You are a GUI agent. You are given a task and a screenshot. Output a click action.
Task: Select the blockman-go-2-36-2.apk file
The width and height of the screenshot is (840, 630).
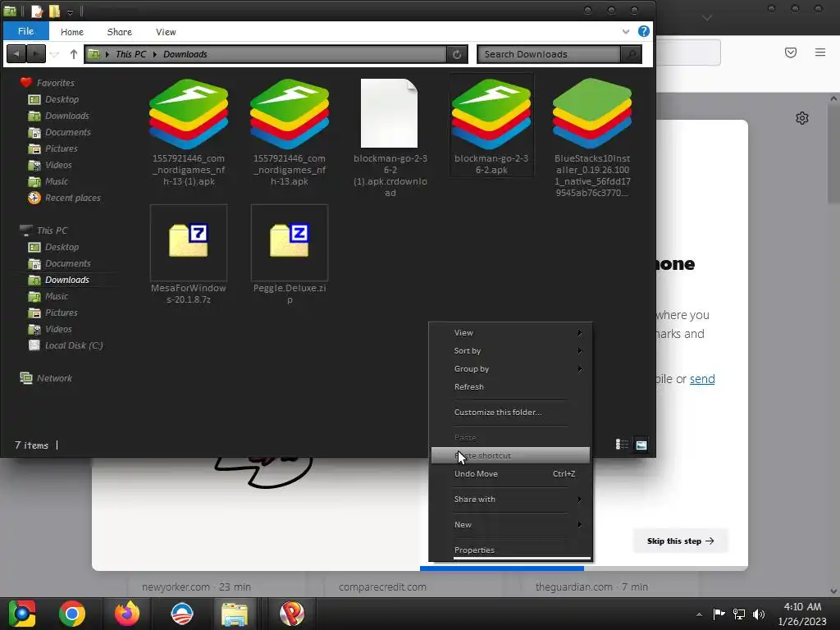point(491,126)
